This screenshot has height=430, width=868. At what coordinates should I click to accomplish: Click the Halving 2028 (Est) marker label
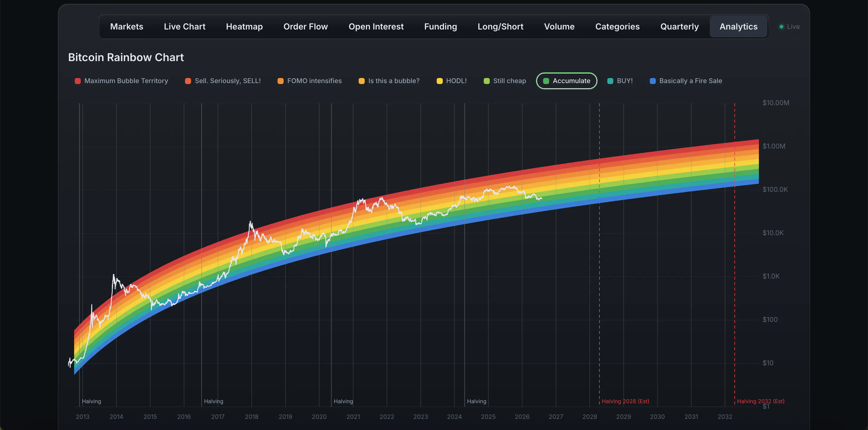point(625,401)
